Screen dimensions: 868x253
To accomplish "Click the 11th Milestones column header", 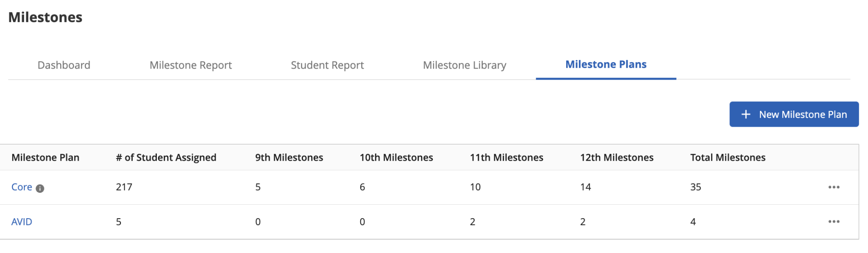I will [506, 157].
